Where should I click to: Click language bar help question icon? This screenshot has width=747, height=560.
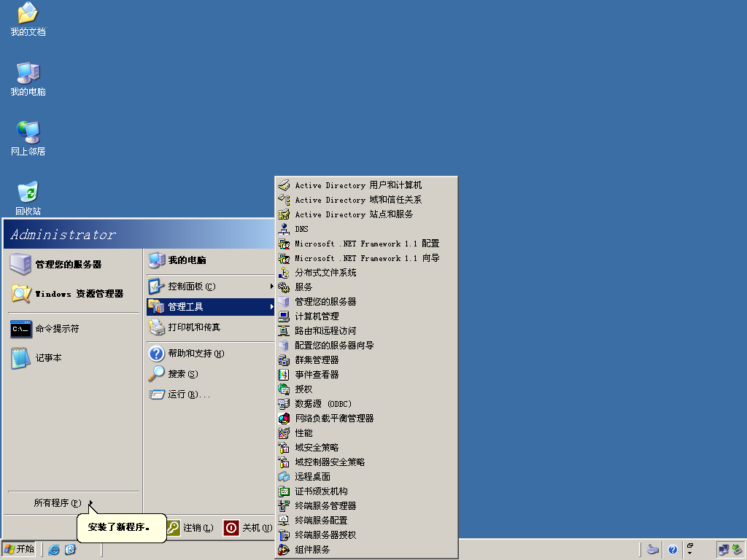pos(673,550)
